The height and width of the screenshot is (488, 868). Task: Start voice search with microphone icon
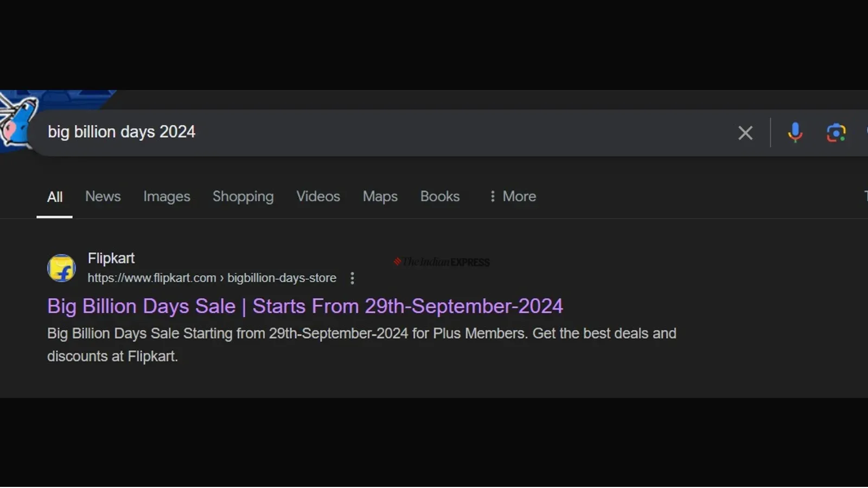(795, 132)
